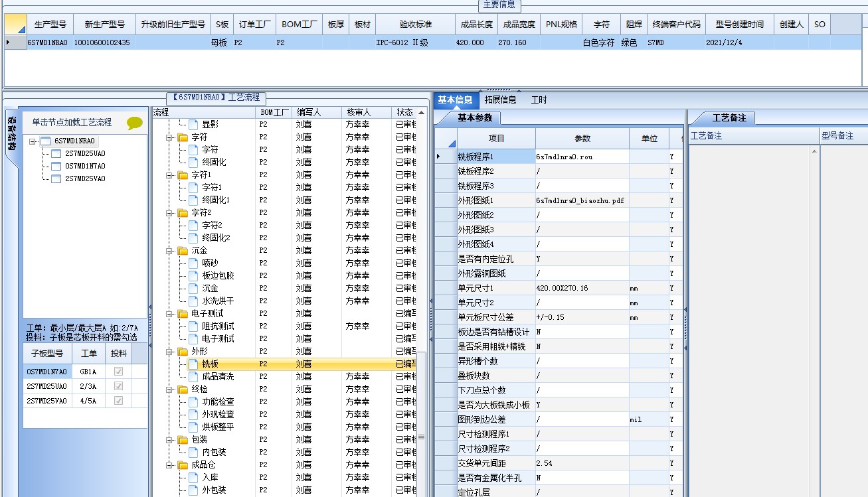The image size is (868, 497).
Task: Toggle 投料 checkbox for 2S7MD25VA0
Action: click(118, 401)
